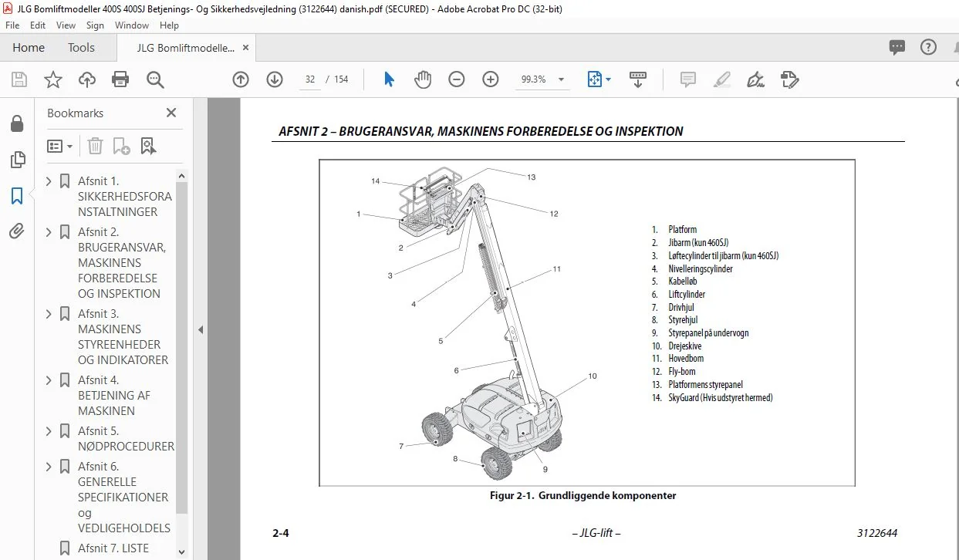959x560 pixels.
Task: Open bookmark Afsnit 6. GENERELLE SPECIFIKATIONER
Action: [123, 498]
